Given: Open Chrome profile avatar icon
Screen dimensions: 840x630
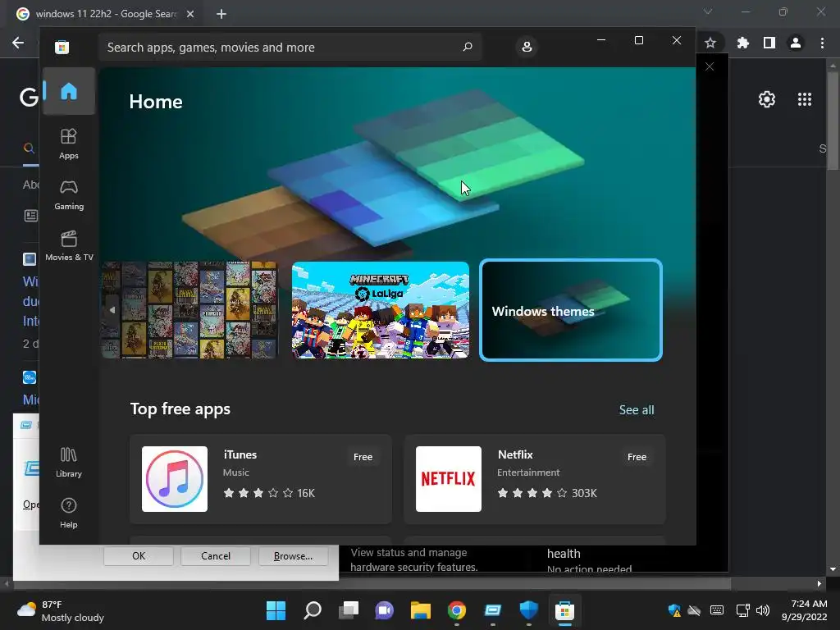Looking at the screenshot, I should click(x=796, y=43).
